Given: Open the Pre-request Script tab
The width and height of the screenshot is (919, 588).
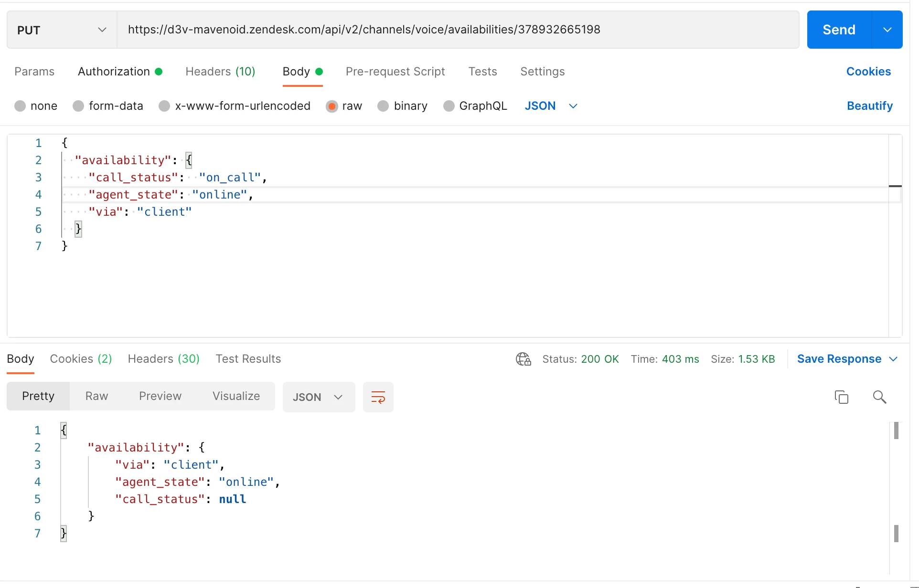Looking at the screenshot, I should click(x=395, y=72).
